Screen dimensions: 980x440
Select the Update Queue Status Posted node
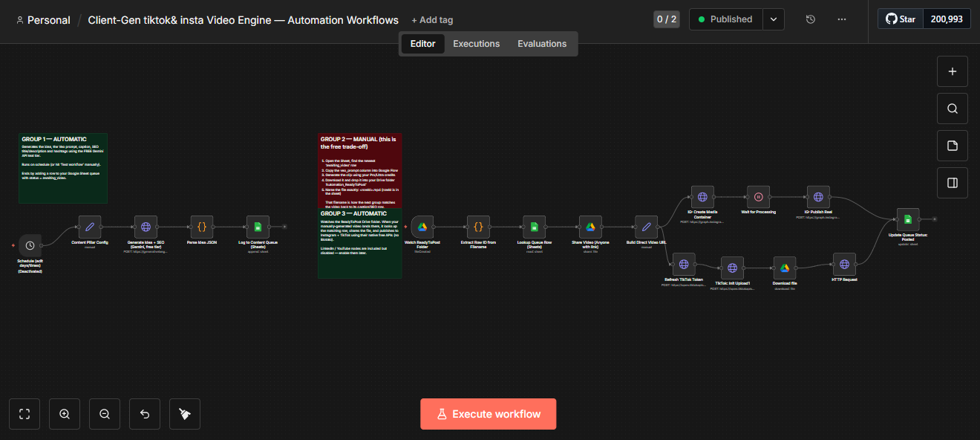point(908,219)
